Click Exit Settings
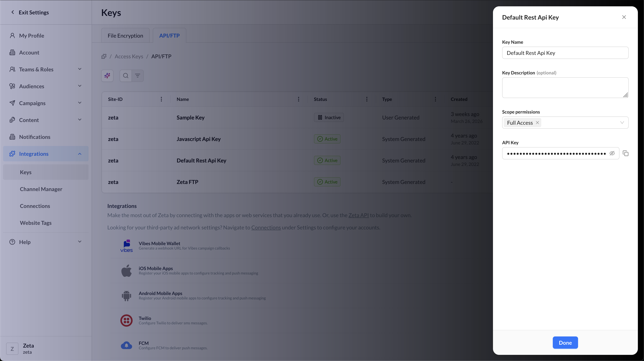 coord(30,12)
